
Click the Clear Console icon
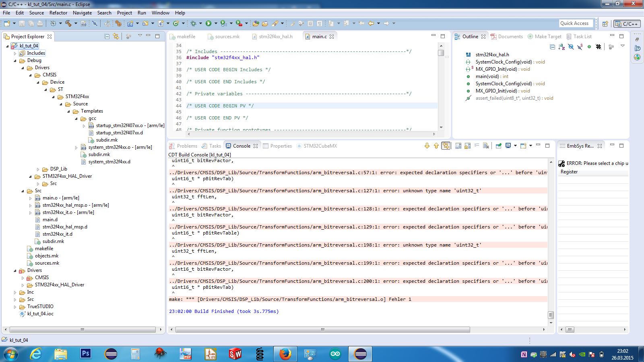tap(486, 146)
